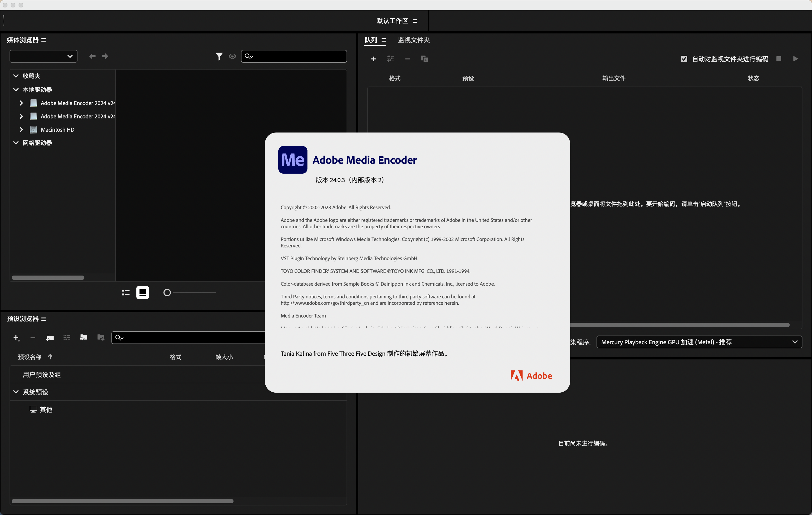812x515 pixels.
Task: Collapse the 系统预设 group
Action: 16,392
